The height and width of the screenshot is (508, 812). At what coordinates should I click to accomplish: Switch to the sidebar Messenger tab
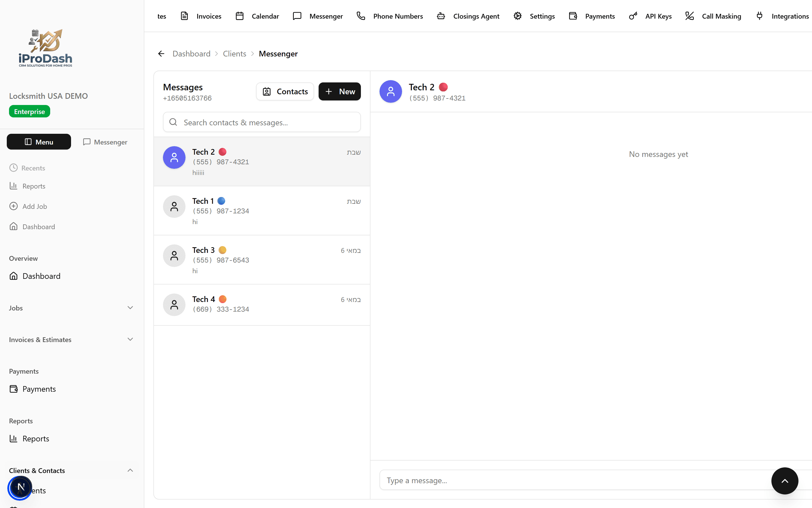point(105,142)
